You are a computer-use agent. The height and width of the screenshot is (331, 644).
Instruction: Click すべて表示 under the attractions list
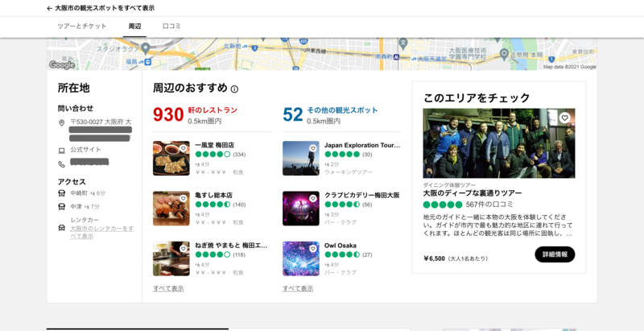pyautogui.click(x=298, y=288)
